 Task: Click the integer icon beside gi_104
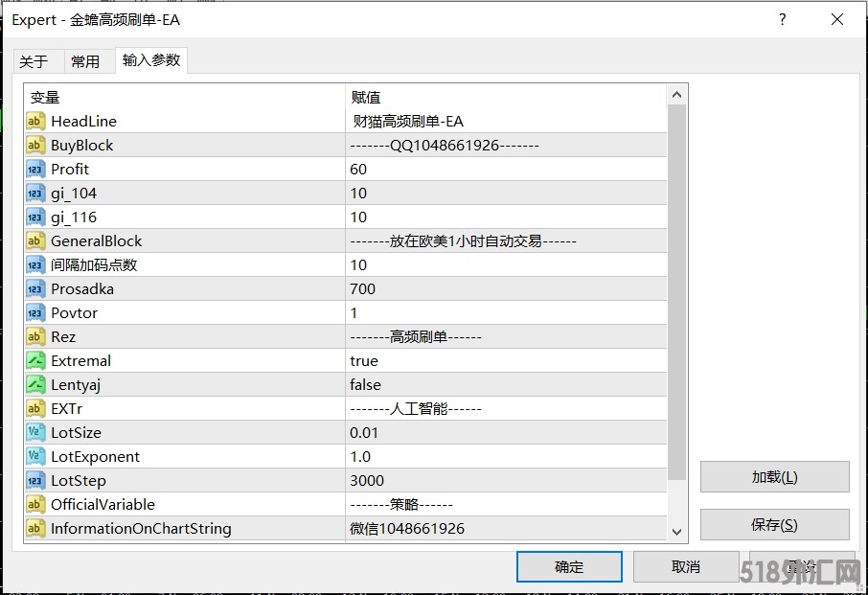35,194
